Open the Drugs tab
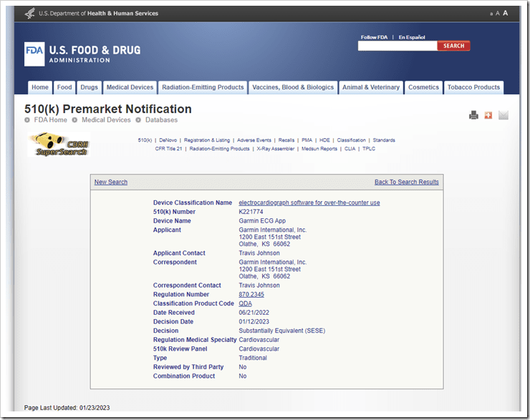 point(89,87)
